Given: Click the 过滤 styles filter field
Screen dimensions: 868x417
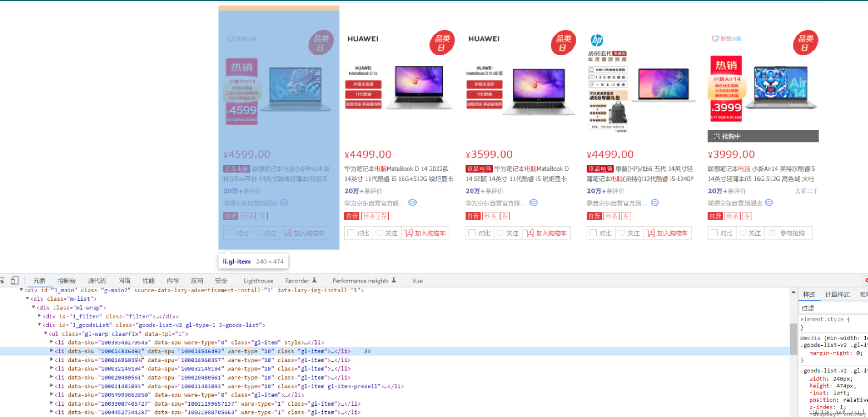Looking at the screenshot, I should pyautogui.click(x=833, y=308).
